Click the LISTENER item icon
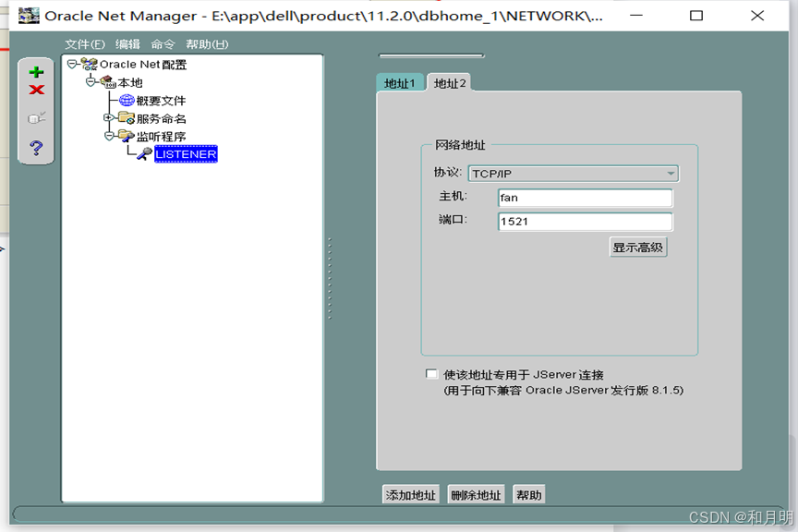The image size is (798, 532). click(144, 153)
